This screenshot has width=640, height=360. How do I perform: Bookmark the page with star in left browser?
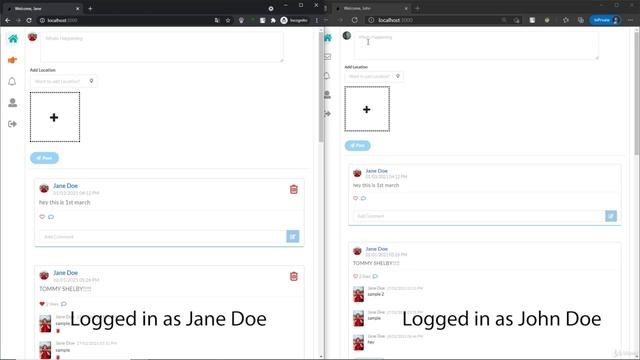tap(228, 20)
